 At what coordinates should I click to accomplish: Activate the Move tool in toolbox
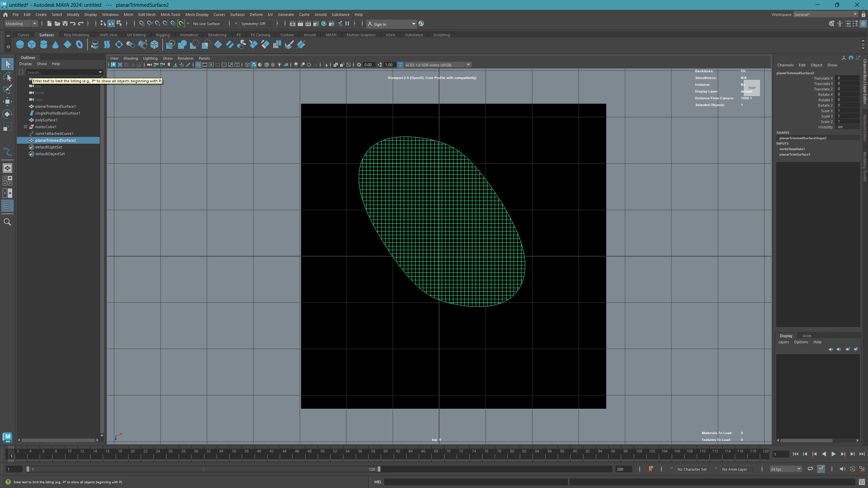pyautogui.click(x=7, y=101)
